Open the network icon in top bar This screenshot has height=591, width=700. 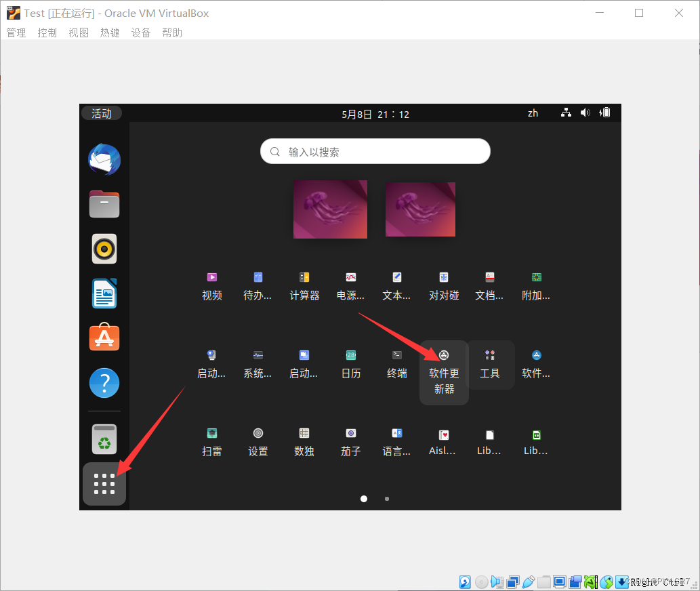coord(566,113)
